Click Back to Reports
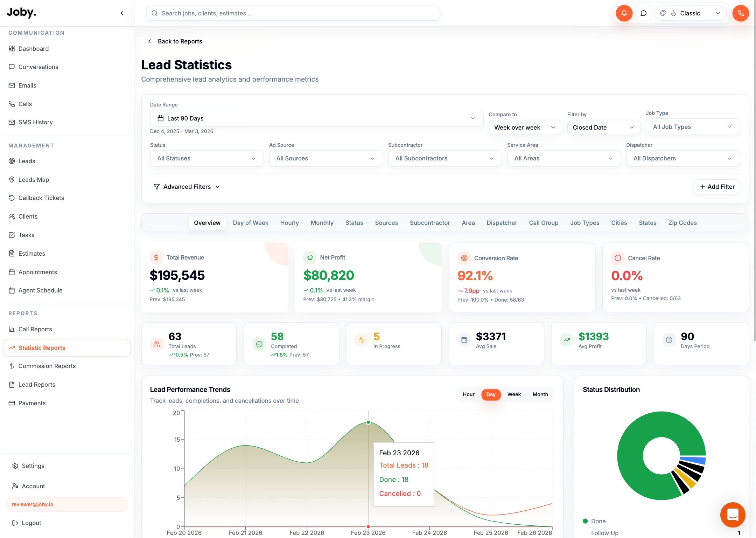 175,41
